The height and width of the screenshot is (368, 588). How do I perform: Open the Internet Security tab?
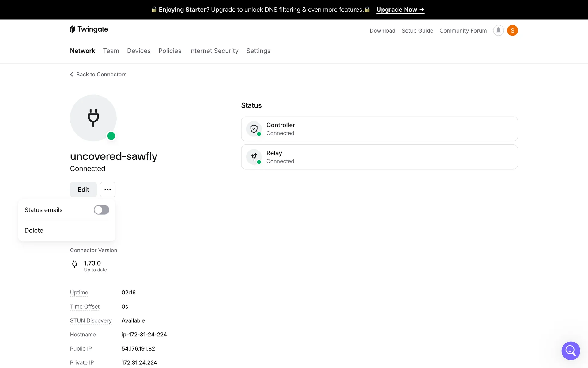click(x=214, y=51)
